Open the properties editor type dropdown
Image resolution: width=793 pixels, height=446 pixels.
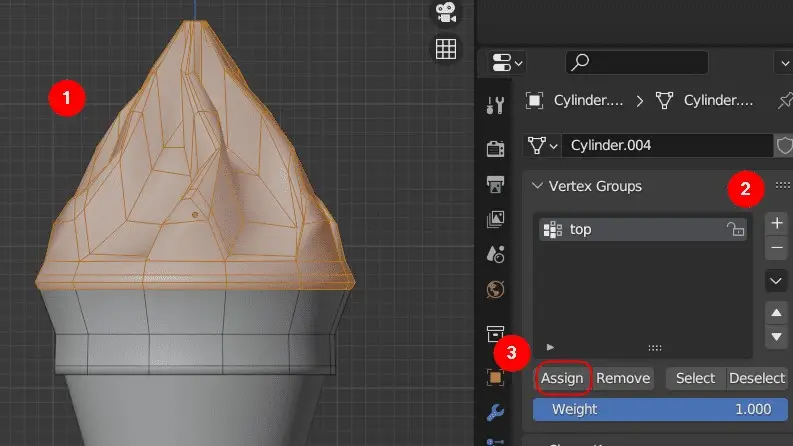coord(507,63)
